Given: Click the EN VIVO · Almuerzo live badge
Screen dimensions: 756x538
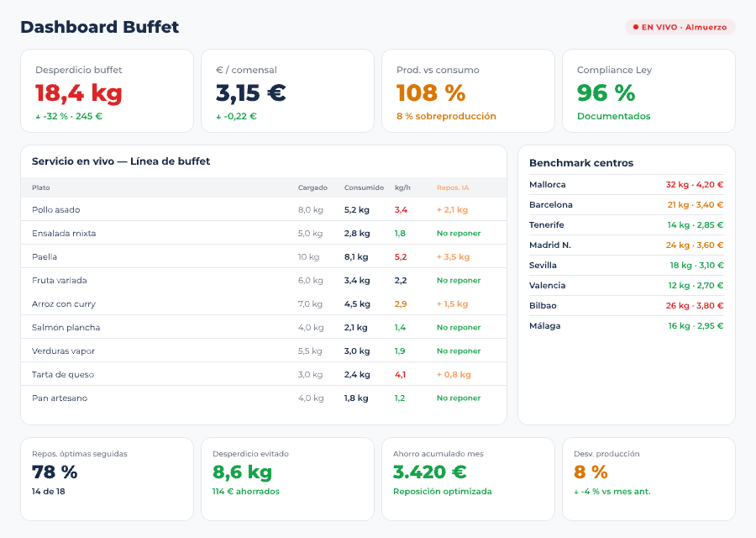Looking at the screenshot, I should [680, 27].
